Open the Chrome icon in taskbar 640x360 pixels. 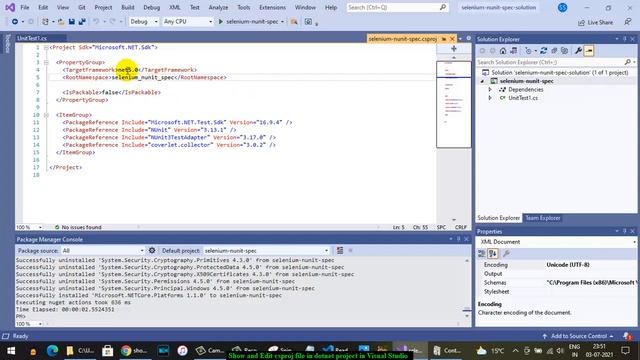click(126, 351)
